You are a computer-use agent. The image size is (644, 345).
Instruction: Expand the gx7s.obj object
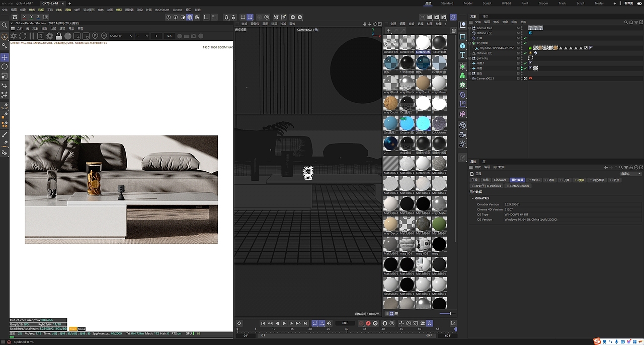pos(470,58)
